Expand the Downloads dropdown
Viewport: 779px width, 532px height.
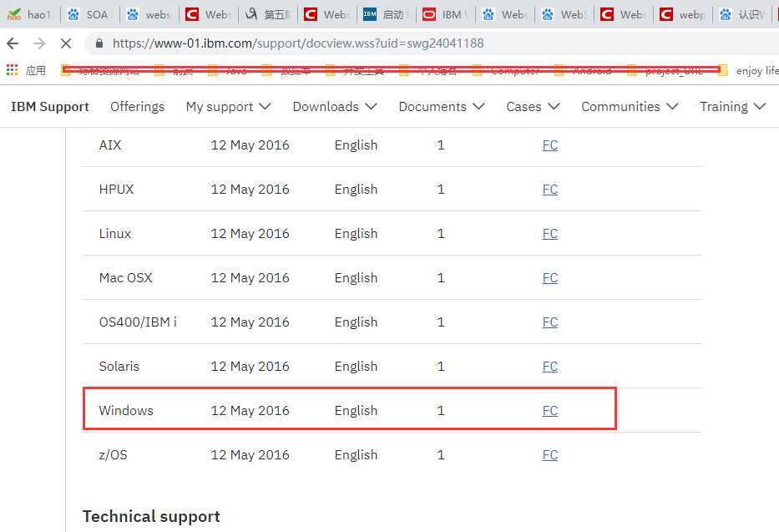click(x=335, y=107)
